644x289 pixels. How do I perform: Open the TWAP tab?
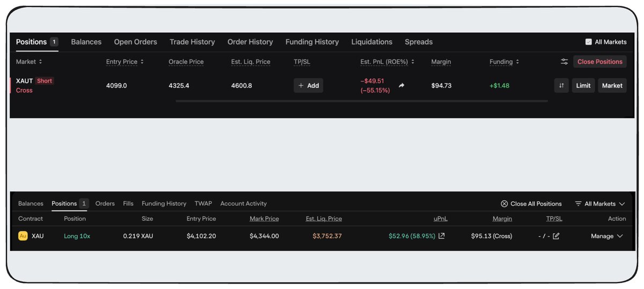(x=203, y=204)
